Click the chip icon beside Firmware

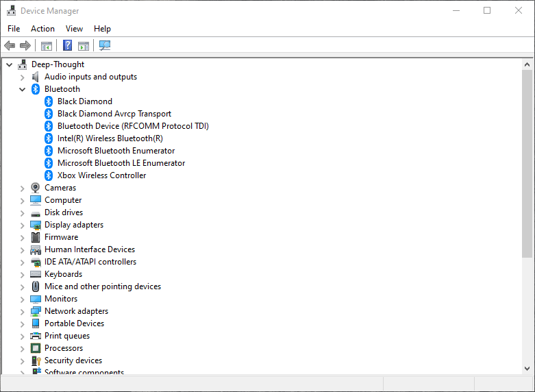(x=36, y=237)
